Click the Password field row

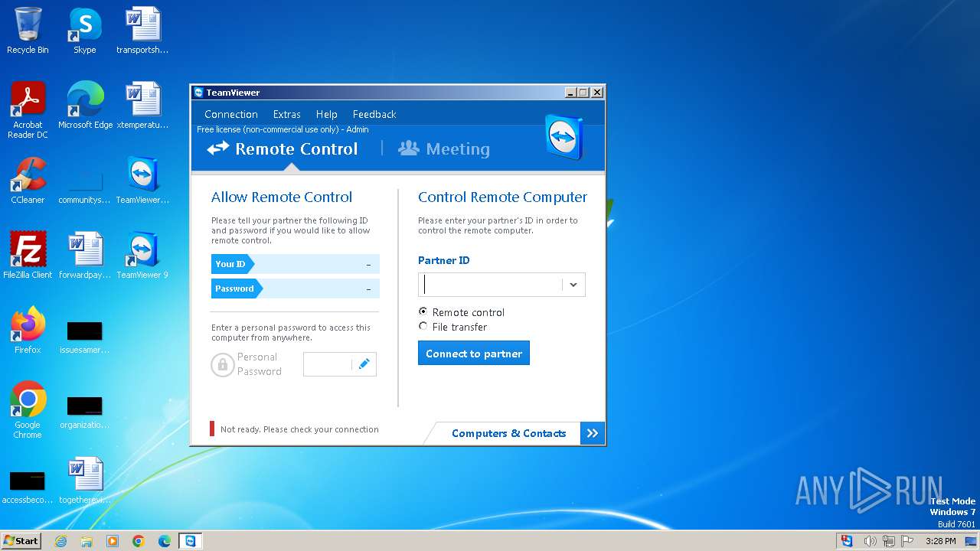(x=296, y=289)
